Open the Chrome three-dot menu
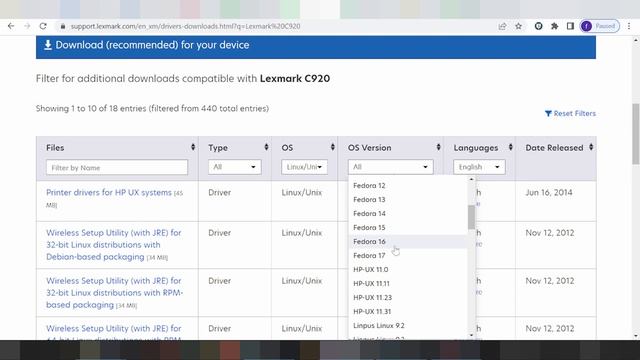The height and width of the screenshot is (360, 640). click(x=629, y=26)
